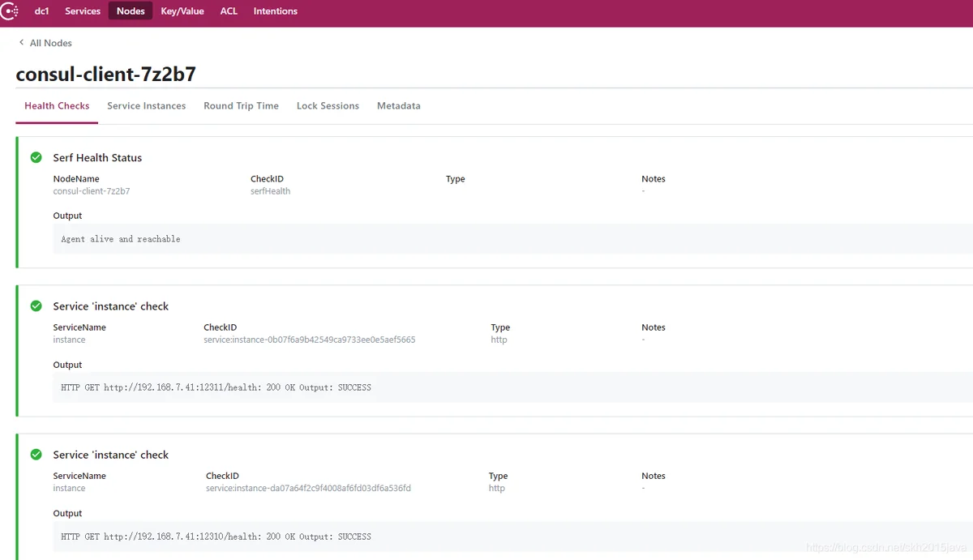The width and height of the screenshot is (973, 560).
Task: Return to All Nodes list
Action: pos(50,43)
